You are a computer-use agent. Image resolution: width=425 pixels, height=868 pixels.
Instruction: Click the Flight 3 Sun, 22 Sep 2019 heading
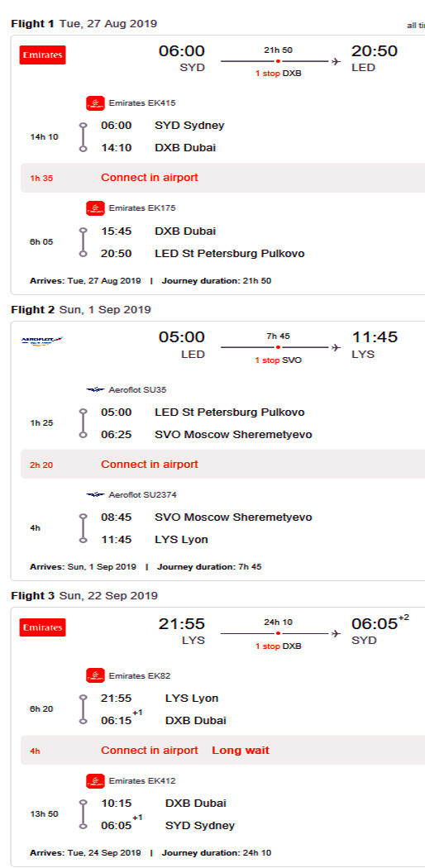point(84,596)
